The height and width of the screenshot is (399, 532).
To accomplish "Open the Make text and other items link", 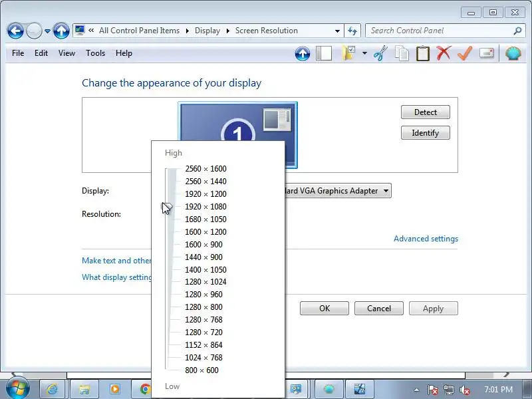I will click(x=116, y=260).
